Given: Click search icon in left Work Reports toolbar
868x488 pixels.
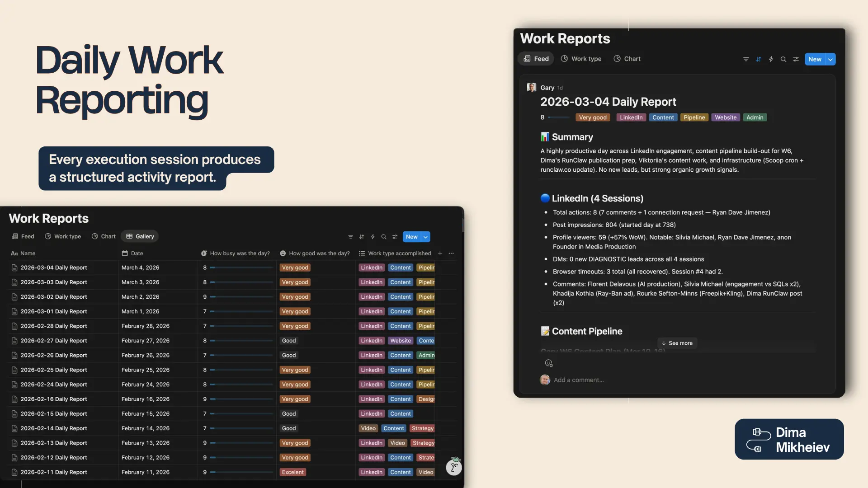Looking at the screenshot, I should 384,237.
